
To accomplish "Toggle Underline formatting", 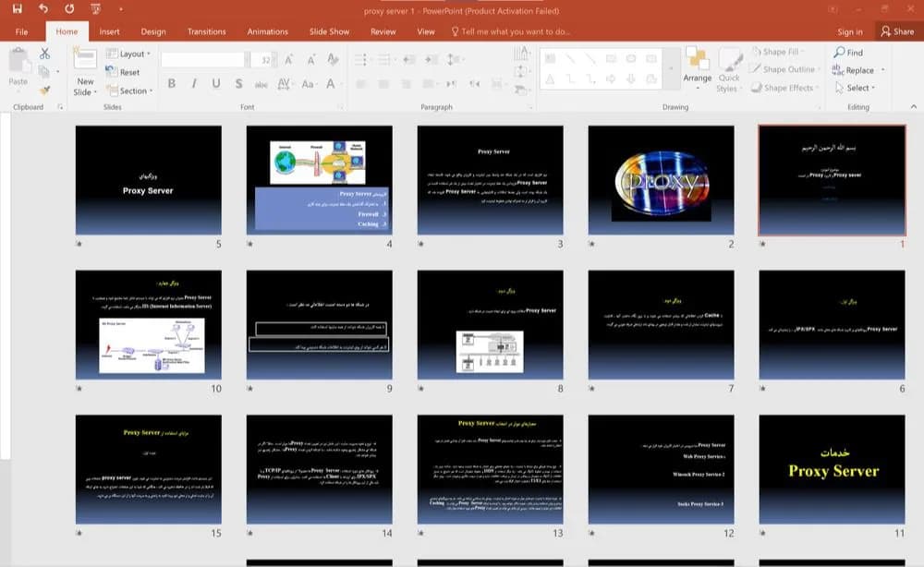I will click(x=216, y=84).
